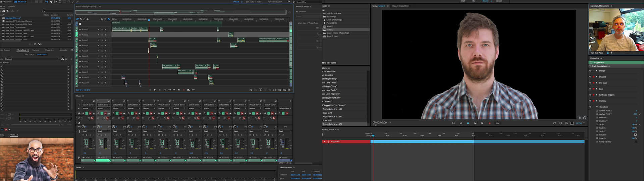Switch to Multitrack view
This screenshot has width=644, height=181.
[21, 2]
